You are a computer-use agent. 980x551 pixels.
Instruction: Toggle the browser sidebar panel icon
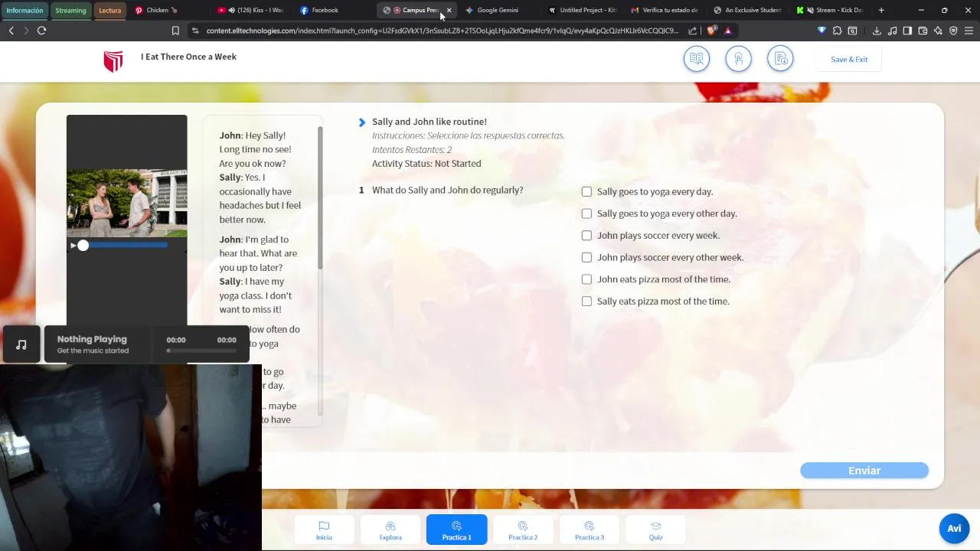coord(907,31)
